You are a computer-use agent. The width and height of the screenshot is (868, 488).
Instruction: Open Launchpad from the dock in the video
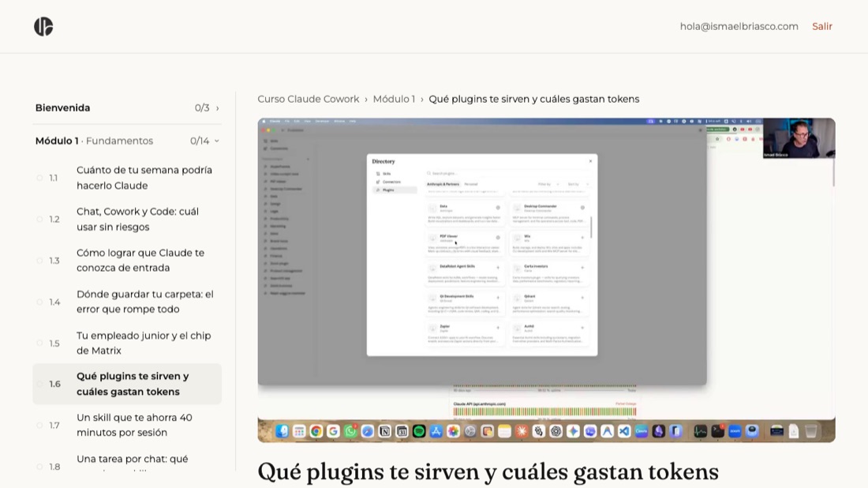point(299,431)
